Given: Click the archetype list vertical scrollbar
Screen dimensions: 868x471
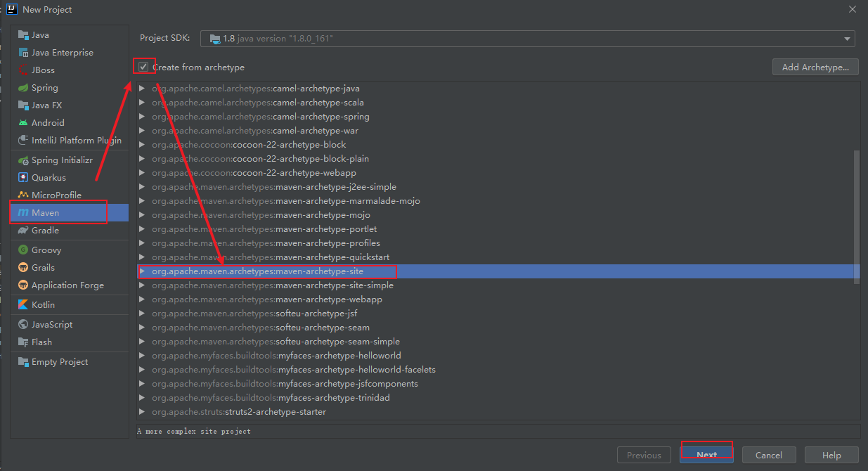Looking at the screenshot, I should (x=856, y=217).
